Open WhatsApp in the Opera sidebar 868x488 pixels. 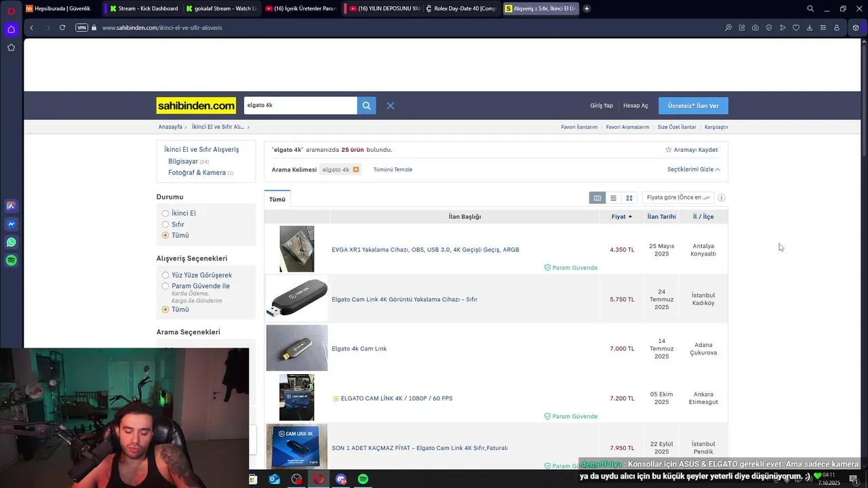coord(11,242)
